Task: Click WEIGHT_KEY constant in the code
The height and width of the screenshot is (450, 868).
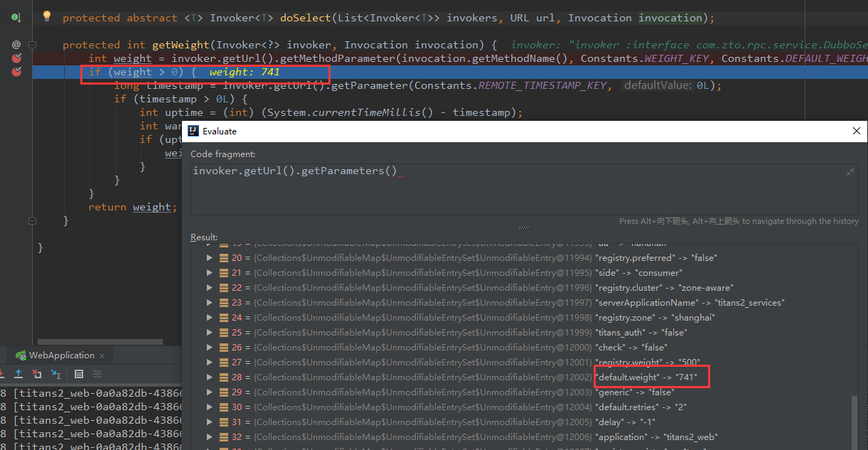Action: 677,58
